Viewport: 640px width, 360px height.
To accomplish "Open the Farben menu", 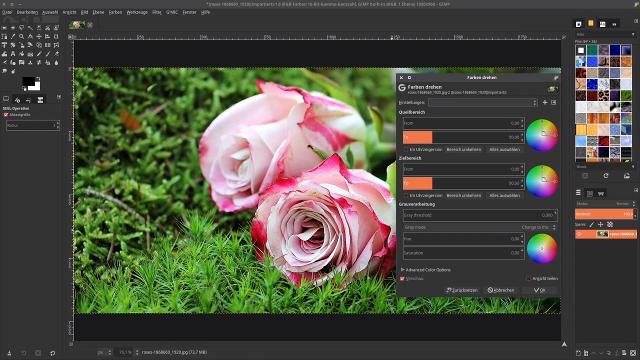I will pos(115,12).
